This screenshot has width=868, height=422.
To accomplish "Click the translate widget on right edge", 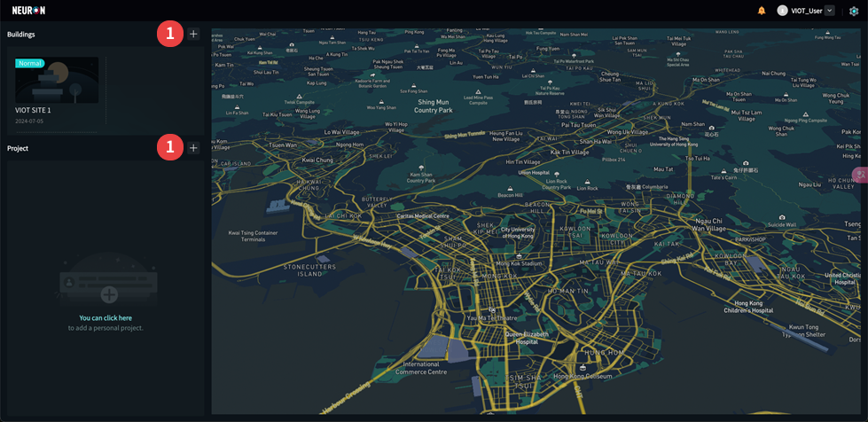I will (860, 175).
